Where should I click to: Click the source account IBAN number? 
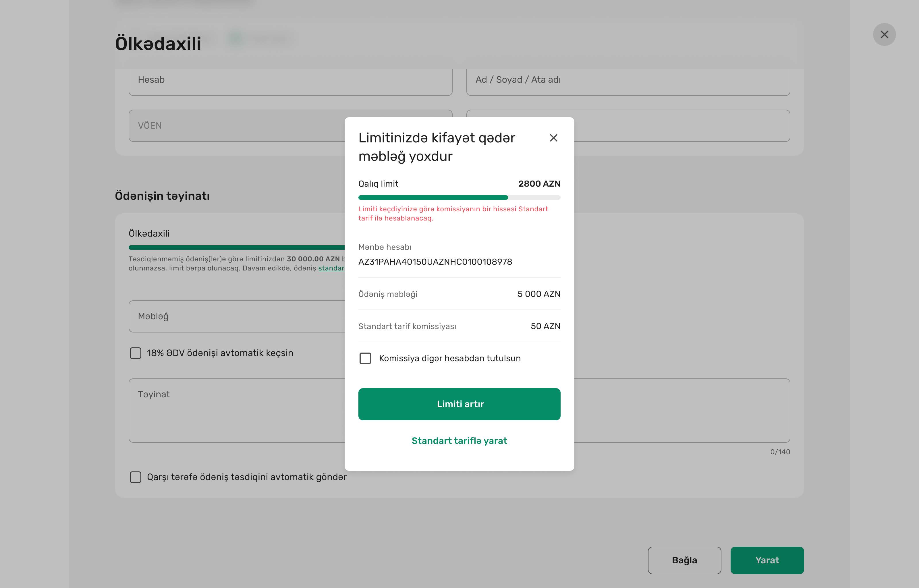tap(435, 262)
